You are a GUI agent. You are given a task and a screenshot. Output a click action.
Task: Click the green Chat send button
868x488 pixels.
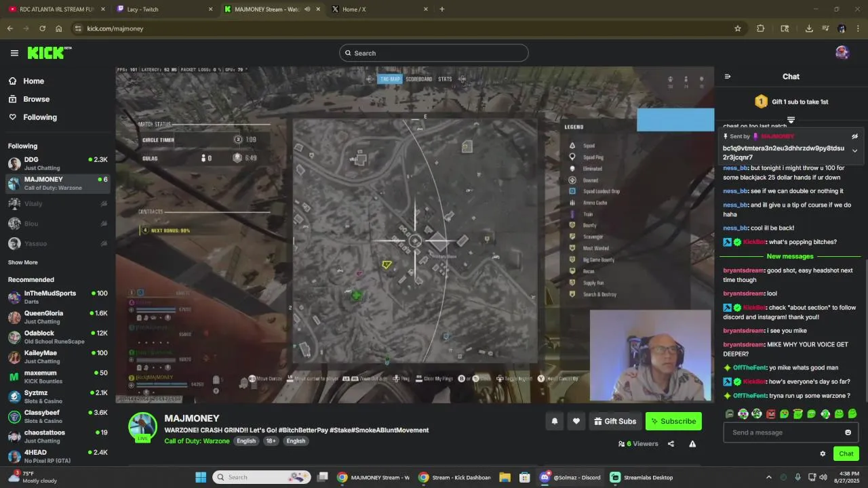pyautogui.click(x=846, y=453)
